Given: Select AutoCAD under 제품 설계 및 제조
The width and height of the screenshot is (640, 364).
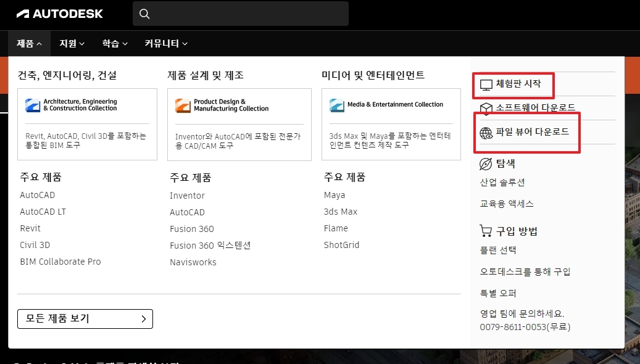Looking at the screenshot, I should tap(188, 212).
